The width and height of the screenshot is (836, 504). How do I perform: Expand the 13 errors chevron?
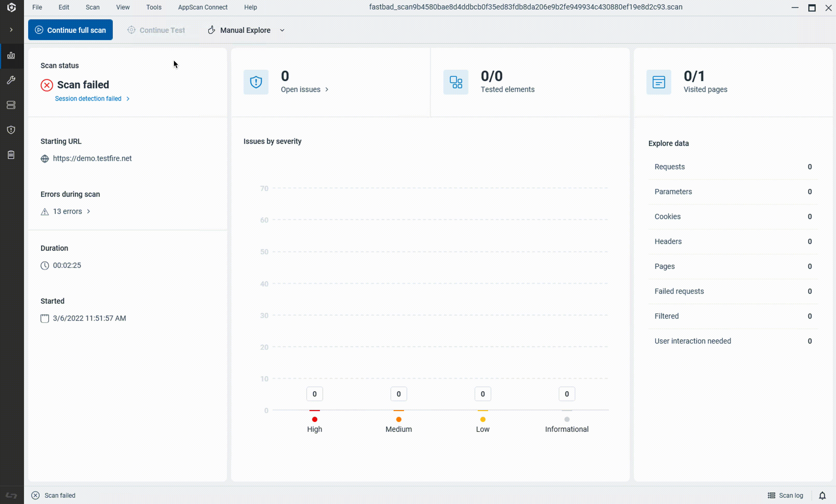pos(89,211)
